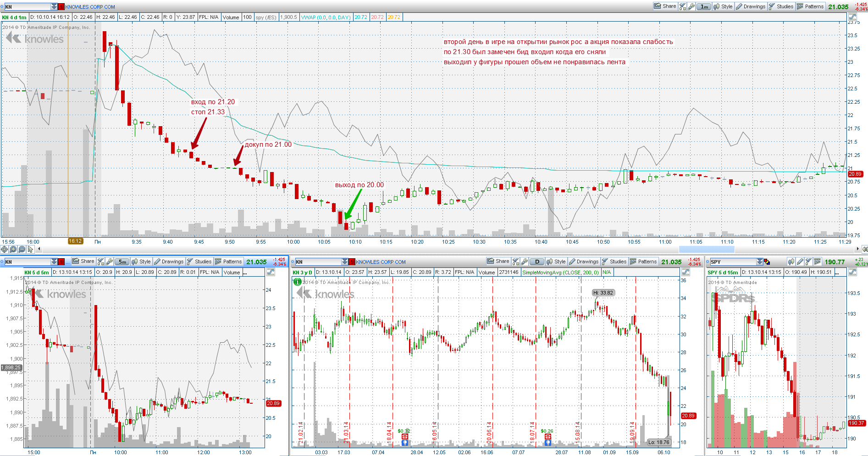Click right scroll arrow of top chart scrollbar
The height and width of the screenshot is (456, 868).
[x=858, y=249]
